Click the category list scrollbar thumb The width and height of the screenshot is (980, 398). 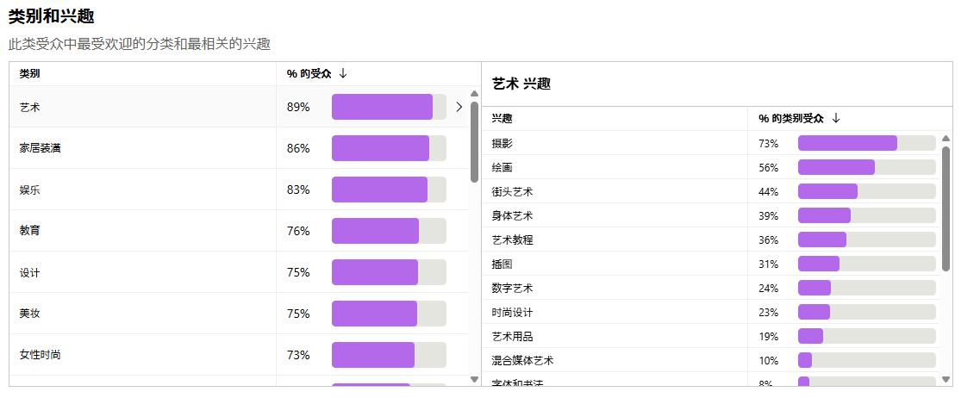pyautogui.click(x=474, y=142)
